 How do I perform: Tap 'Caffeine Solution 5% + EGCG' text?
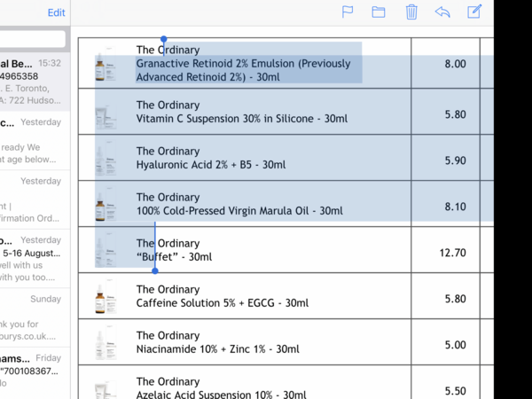click(206, 302)
